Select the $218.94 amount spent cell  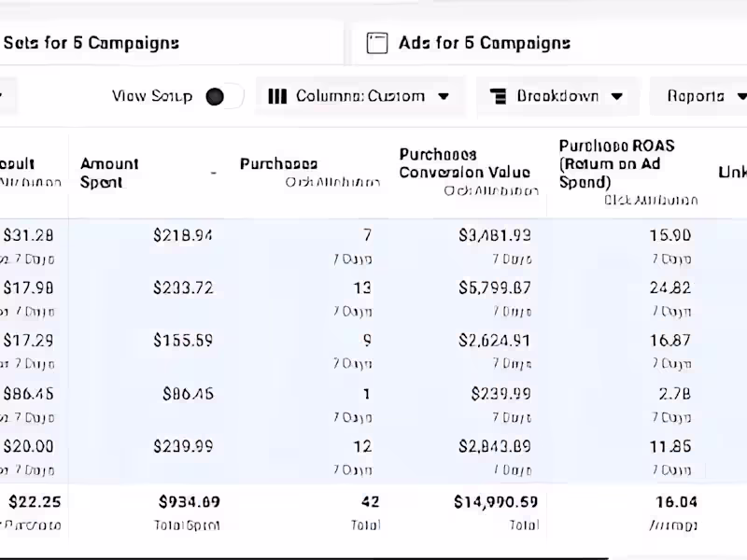[183, 235]
